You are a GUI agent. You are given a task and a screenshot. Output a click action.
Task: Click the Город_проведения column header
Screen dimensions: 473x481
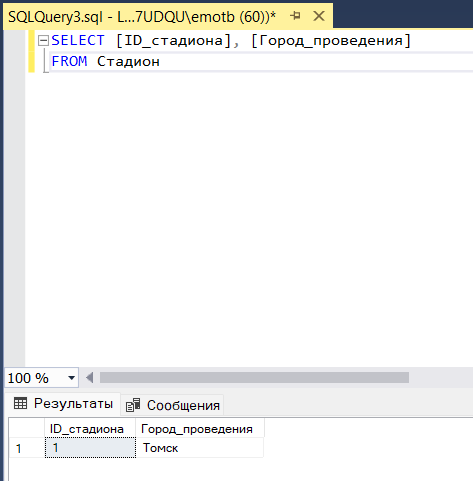(200, 429)
